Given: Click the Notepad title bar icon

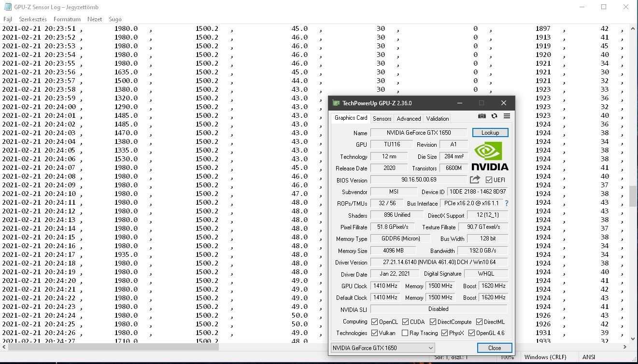Looking at the screenshot, I should 8,7.
